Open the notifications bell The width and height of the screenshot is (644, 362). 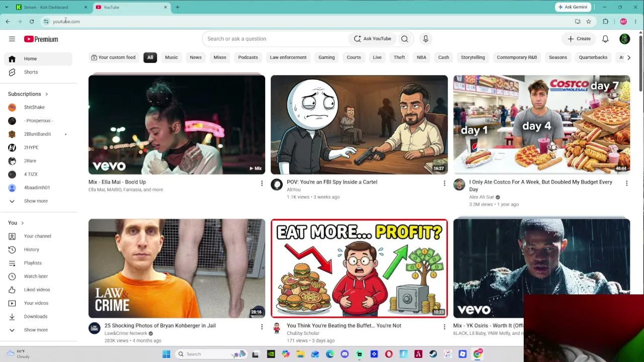pyautogui.click(x=605, y=39)
